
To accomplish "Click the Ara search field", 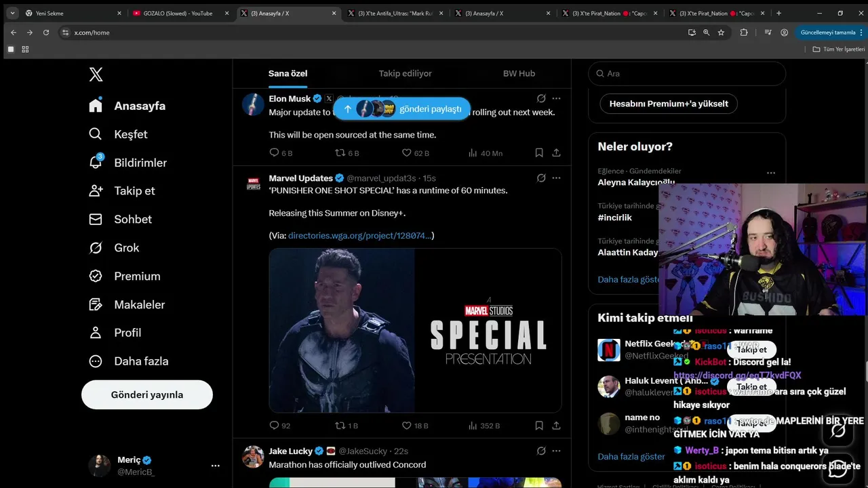I will point(687,73).
